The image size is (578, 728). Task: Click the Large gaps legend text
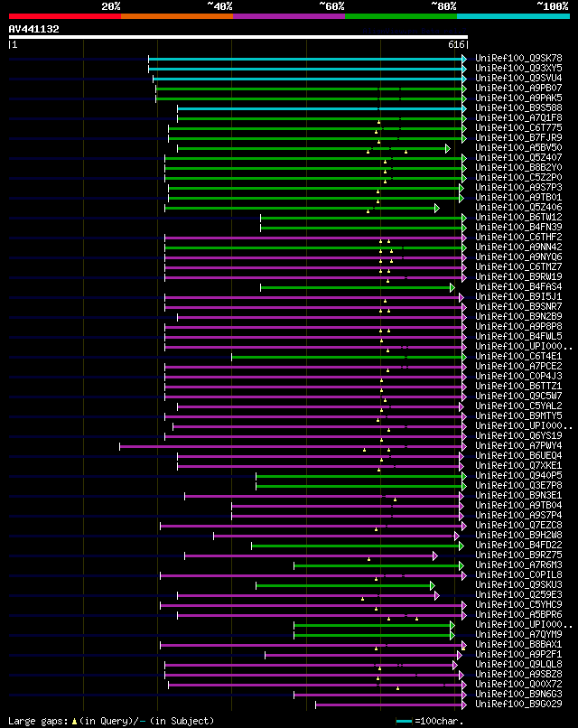coord(111,721)
